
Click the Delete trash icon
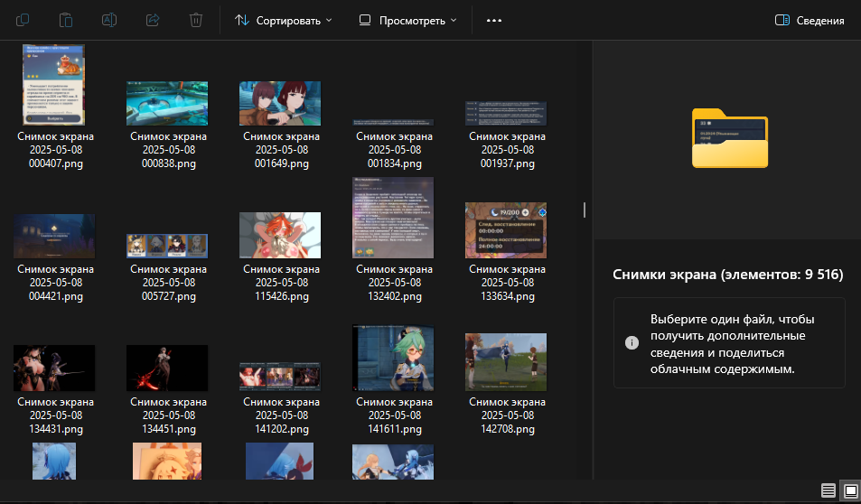click(196, 20)
